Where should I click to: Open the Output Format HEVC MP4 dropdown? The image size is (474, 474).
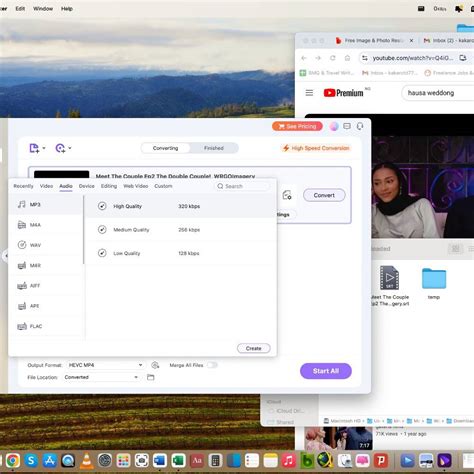pyautogui.click(x=105, y=365)
